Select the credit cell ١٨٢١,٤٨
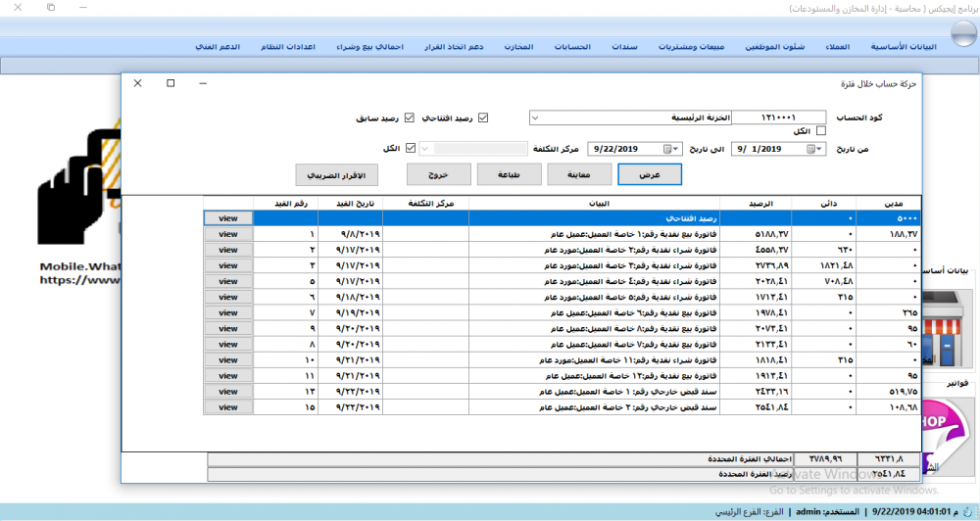 click(824, 265)
